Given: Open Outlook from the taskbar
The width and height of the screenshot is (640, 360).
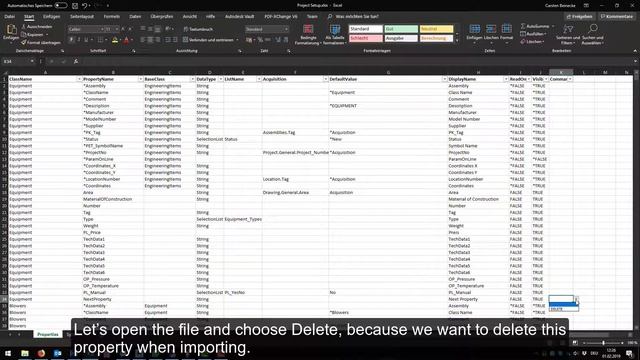Looking at the screenshot, I should pyautogui.click(x=58, y=353).
